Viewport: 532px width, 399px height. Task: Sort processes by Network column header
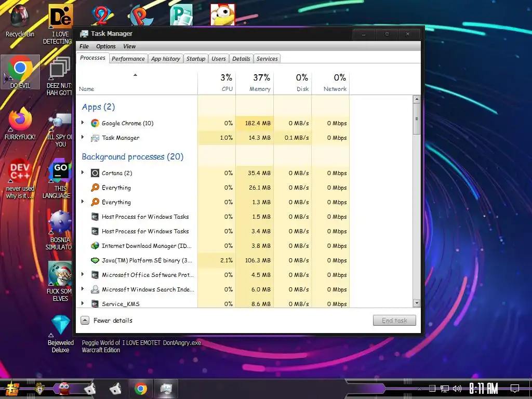click(x=331, y=83)
